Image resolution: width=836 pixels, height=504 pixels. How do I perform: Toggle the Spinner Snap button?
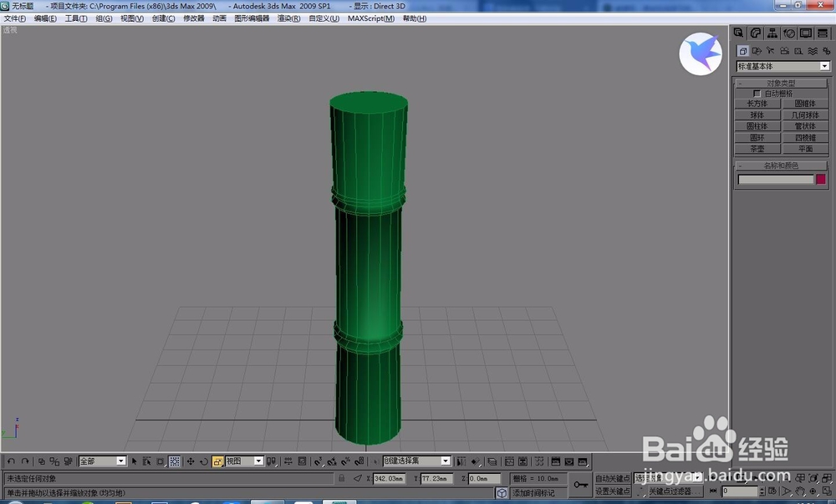[359, 461]
